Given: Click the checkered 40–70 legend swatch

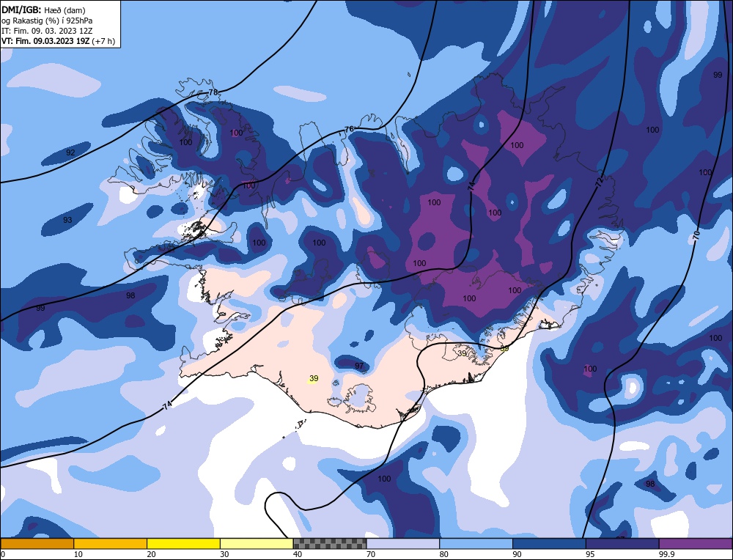Looking at the screenshot, I should pos(330,543).
